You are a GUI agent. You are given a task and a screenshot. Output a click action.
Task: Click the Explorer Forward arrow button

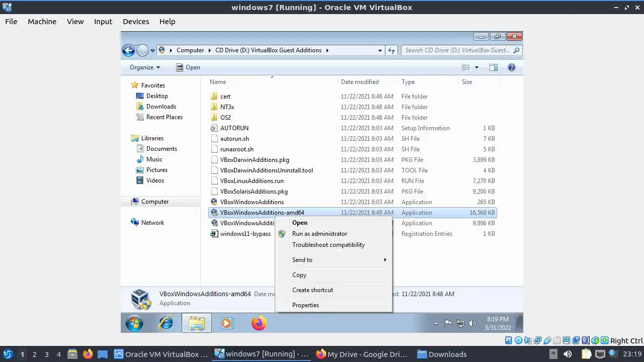[143, 50]
